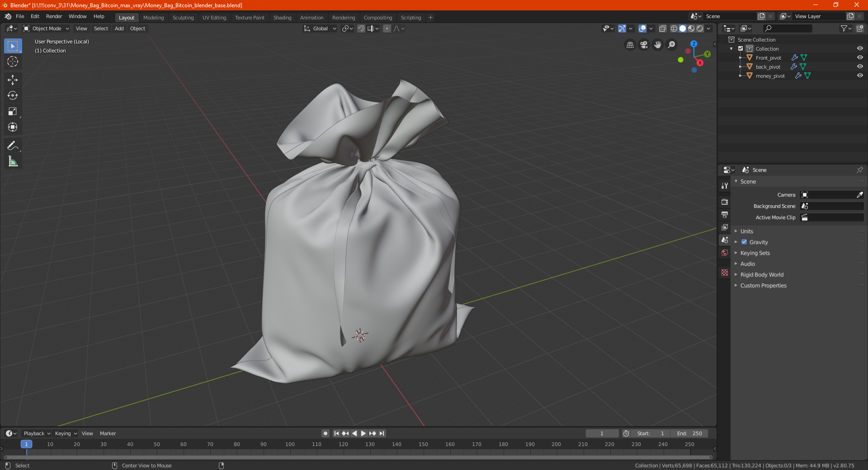The width and height of the screenshot is (868, 470).
Task: Select the Select Box tool
Action: click(13, 46)
